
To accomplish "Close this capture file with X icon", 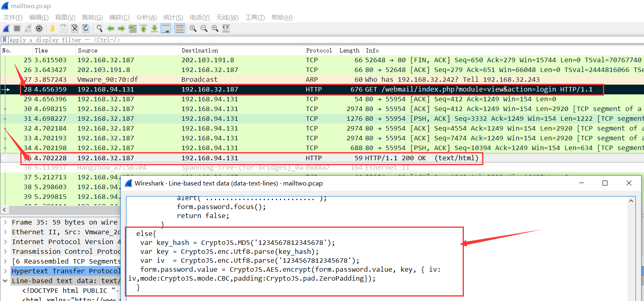I will tap(75, 28).
